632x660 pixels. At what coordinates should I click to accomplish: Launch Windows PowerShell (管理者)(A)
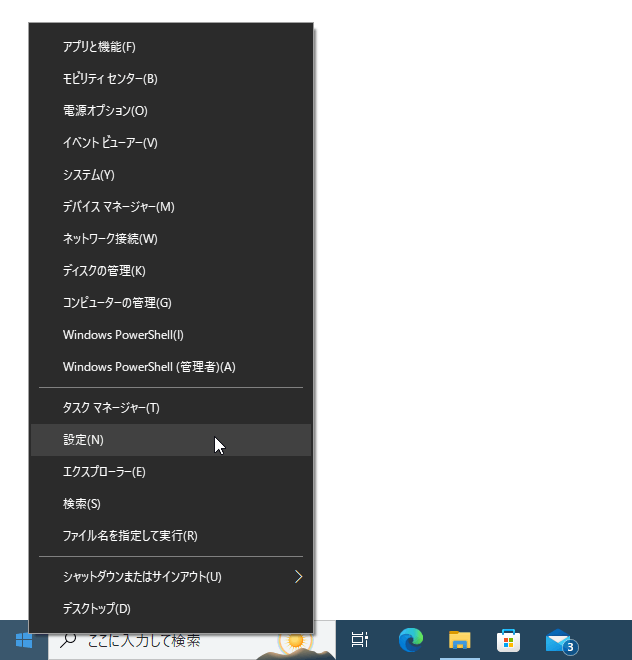171,367
